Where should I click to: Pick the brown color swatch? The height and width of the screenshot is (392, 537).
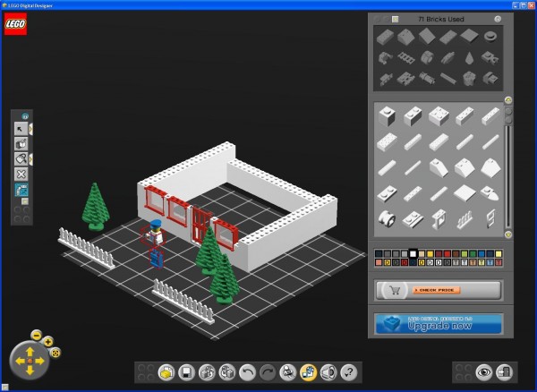[x=456, y=253]
